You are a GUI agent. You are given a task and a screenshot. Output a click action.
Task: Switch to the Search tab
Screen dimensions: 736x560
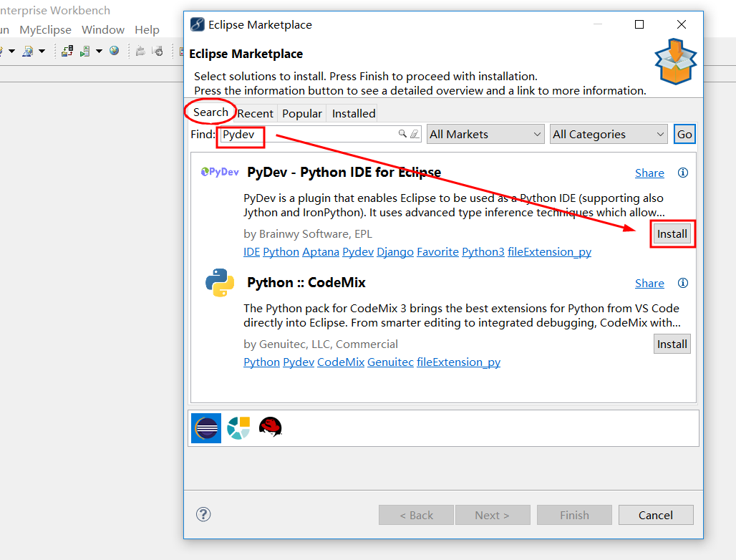click(x=210, y=112)
